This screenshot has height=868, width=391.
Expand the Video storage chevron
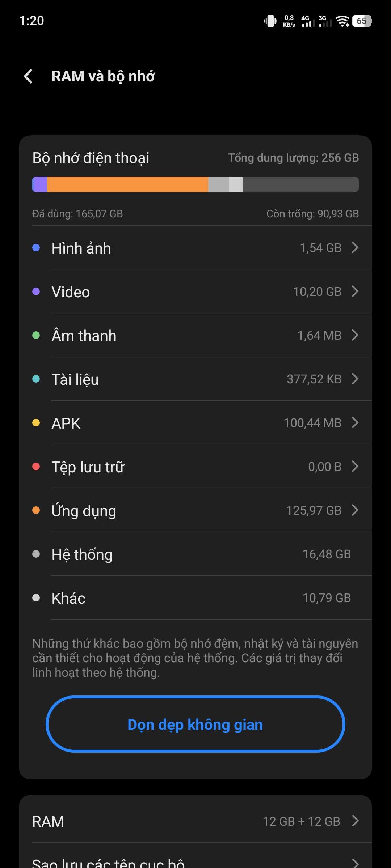355,292
